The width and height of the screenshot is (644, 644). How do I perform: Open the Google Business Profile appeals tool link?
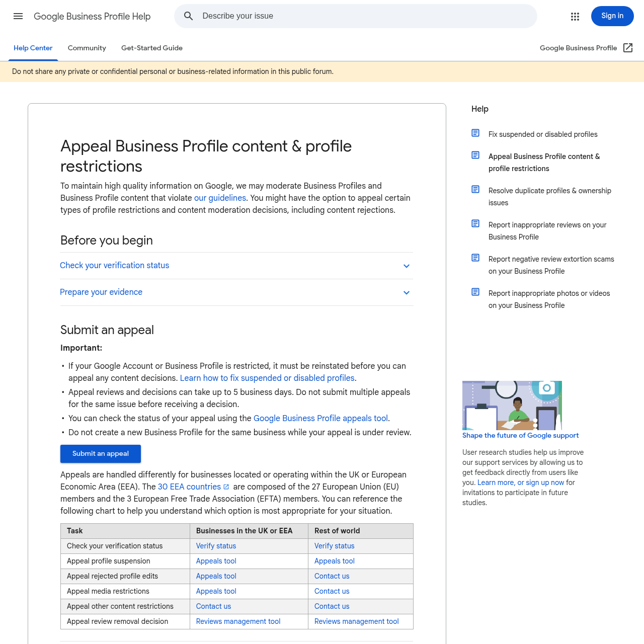320,418
